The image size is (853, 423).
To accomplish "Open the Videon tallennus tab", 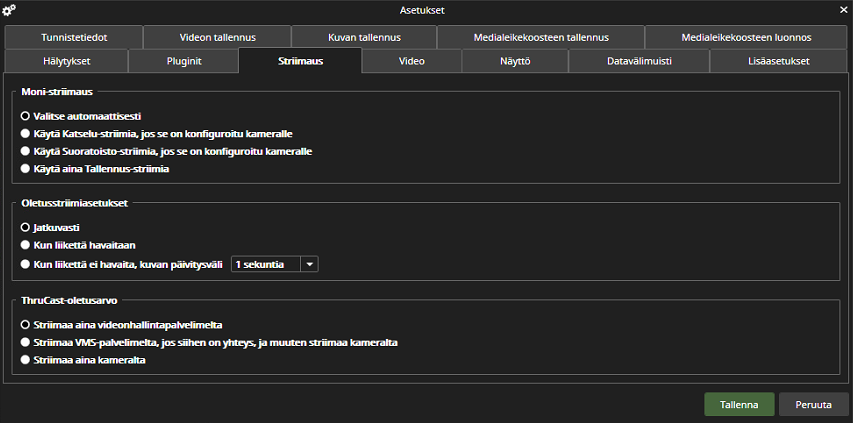I will [218, 38].
